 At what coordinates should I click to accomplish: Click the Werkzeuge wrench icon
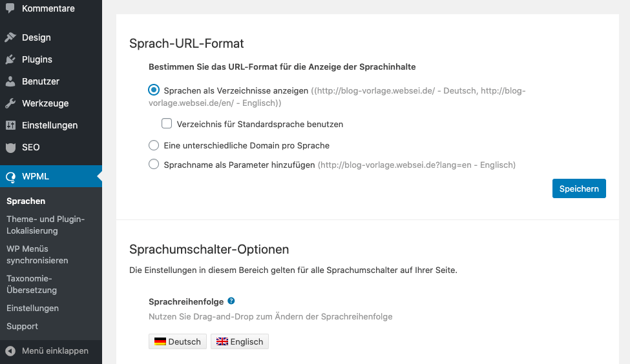[x=10, y=103]
